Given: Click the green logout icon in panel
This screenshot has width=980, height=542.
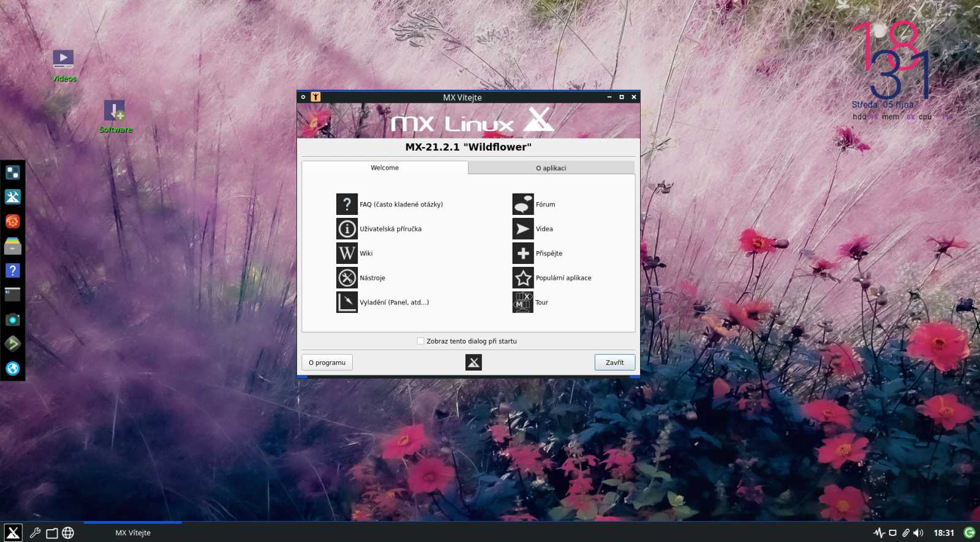Looking at the screenshot, I should tap(969, 533).
